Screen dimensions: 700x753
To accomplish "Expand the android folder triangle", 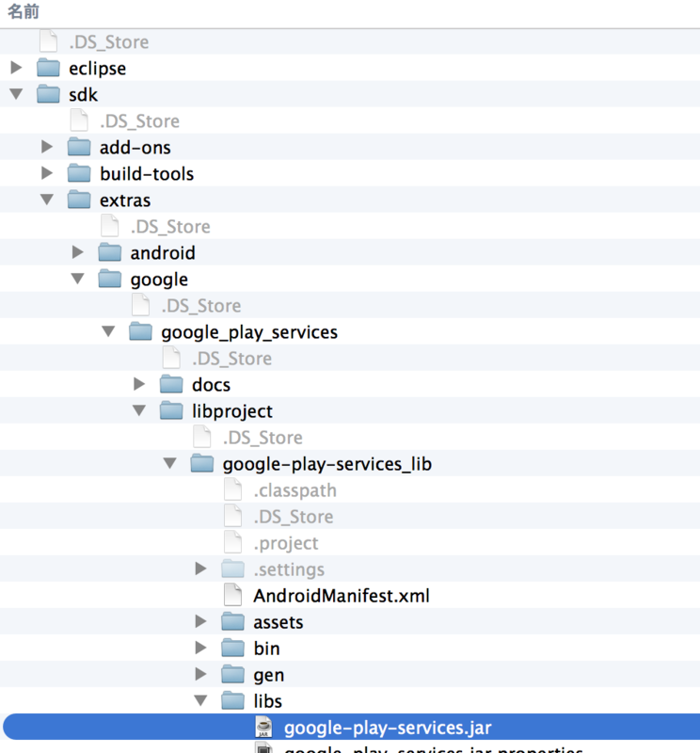I will pos(78,252).
